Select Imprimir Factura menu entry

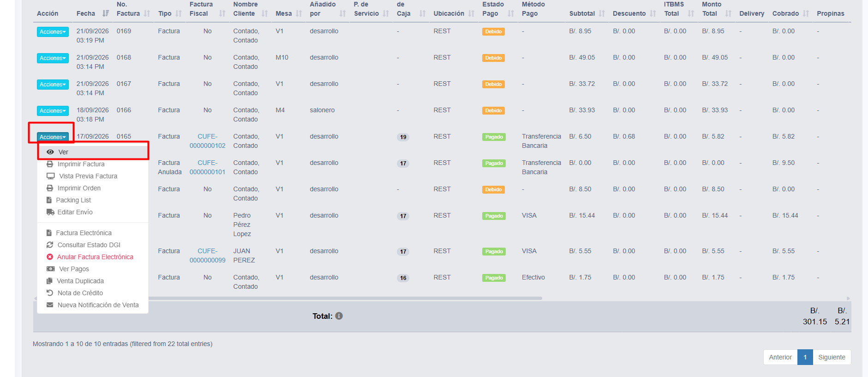tap(93, 164)
